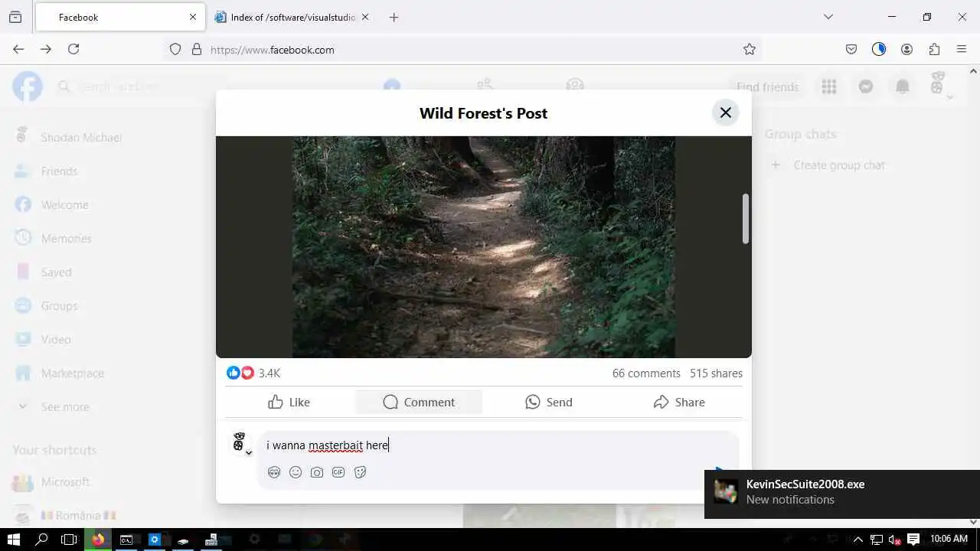Bookmark this page with the star
This screenshot has width=980, height=551.
[750, 49]
